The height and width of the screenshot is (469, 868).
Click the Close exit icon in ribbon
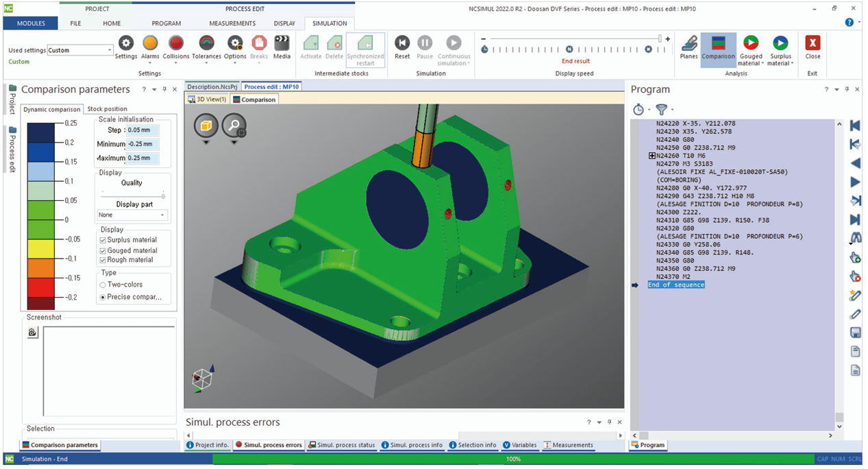tap(813, 44)
